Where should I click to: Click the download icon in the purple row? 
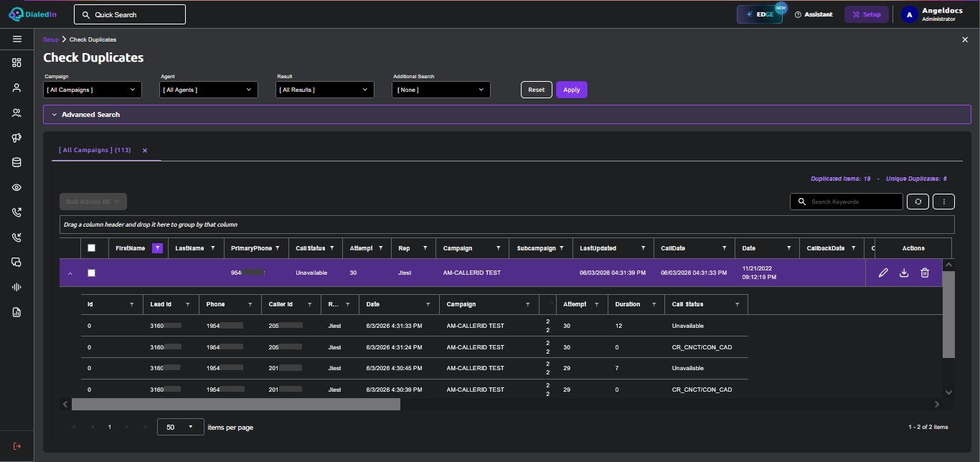(904, 273)
